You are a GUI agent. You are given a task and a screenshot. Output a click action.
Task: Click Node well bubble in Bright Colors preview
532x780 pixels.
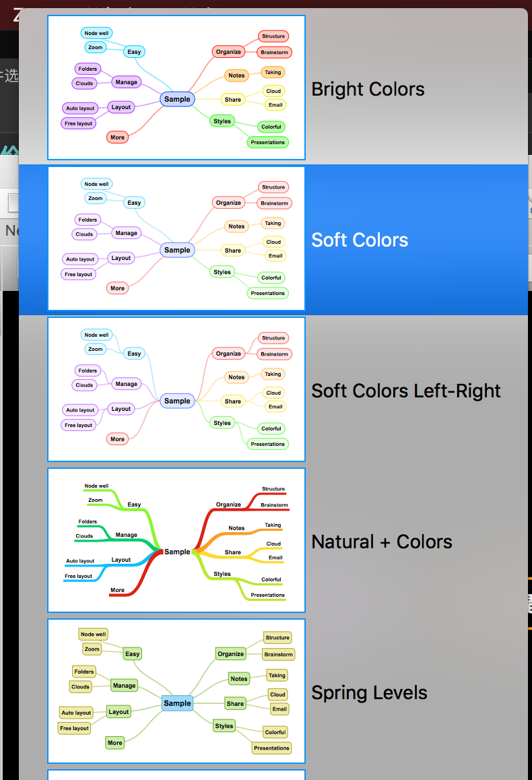point(96,33)
